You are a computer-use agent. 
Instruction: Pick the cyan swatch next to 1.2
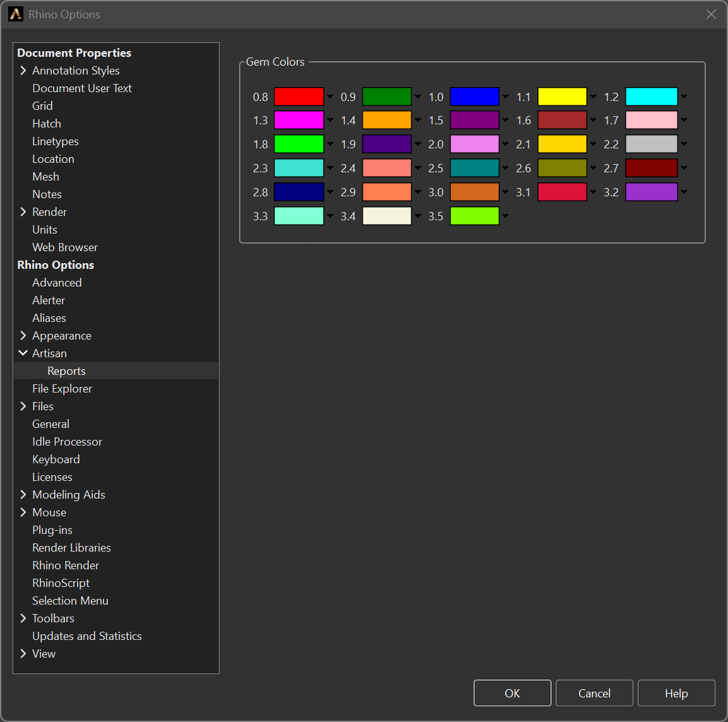point(652,97)
